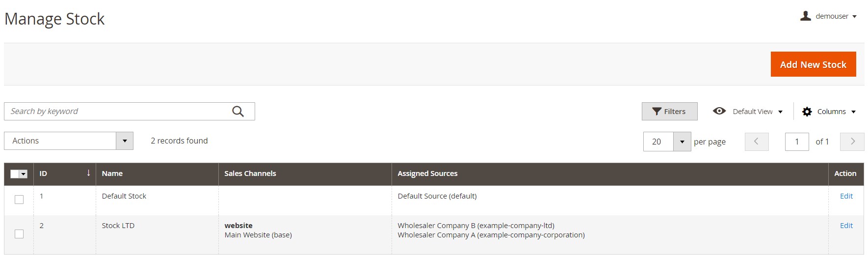Sort by Sales Channels column header
This screenshot has height=261, width=868.
point(250,174)
